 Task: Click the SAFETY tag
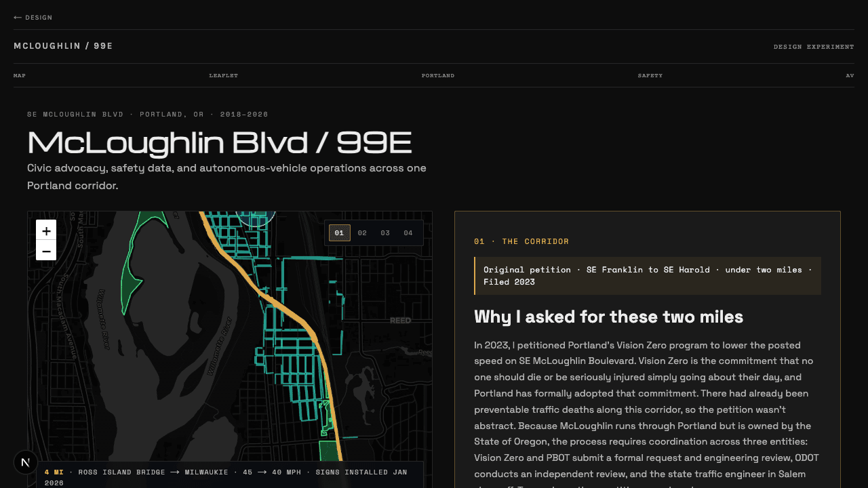650,75
